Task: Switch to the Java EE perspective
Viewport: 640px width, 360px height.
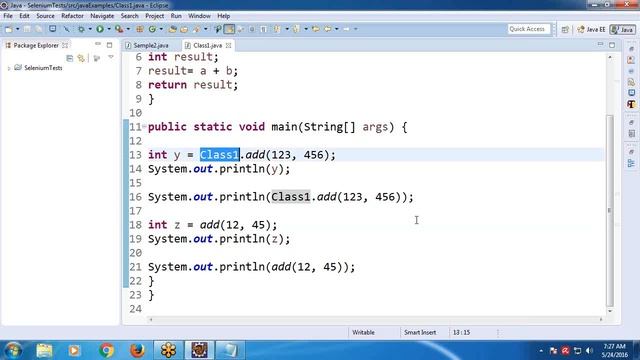Action: click(591, 29)
